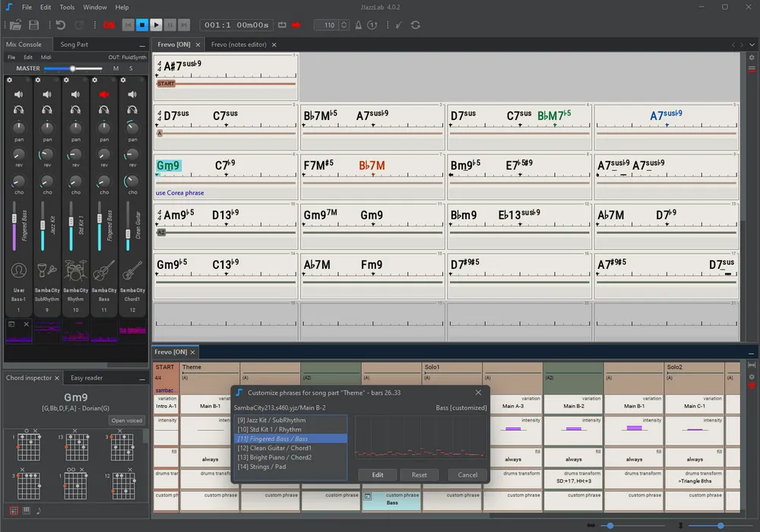760x532 pixels.
Task: Open the tab list dropdown chevron in editor area
Action: pyautogui.click(x=752, y=45)
